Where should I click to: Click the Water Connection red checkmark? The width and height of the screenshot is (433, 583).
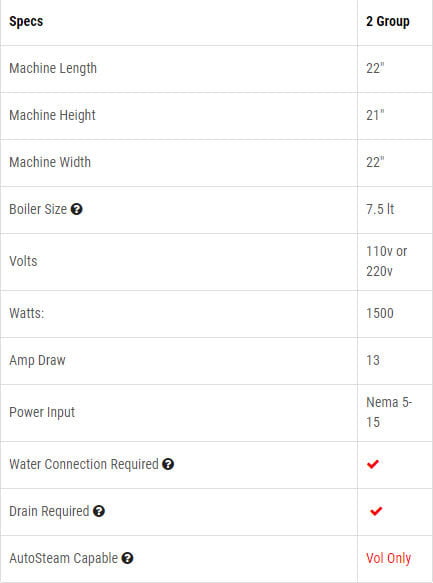point(373,464)
